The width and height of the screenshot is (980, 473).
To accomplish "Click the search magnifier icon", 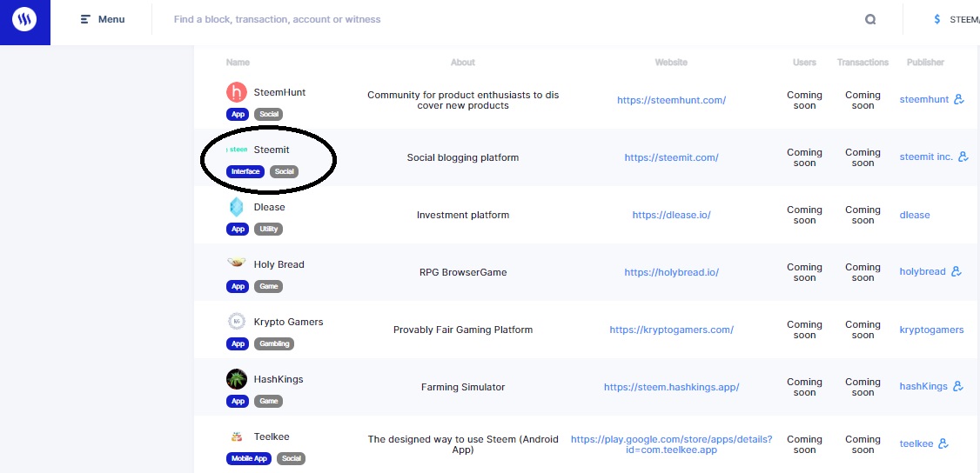I will (x=870, y=19).
